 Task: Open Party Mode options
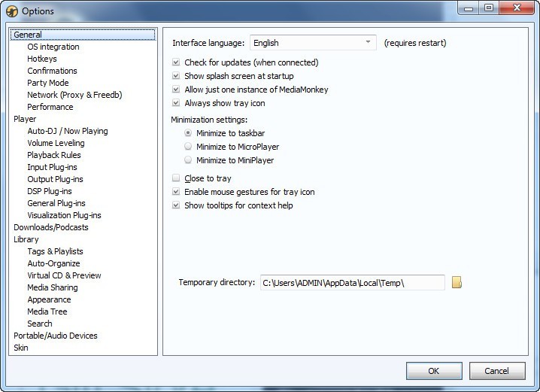[x=48, y=83]
